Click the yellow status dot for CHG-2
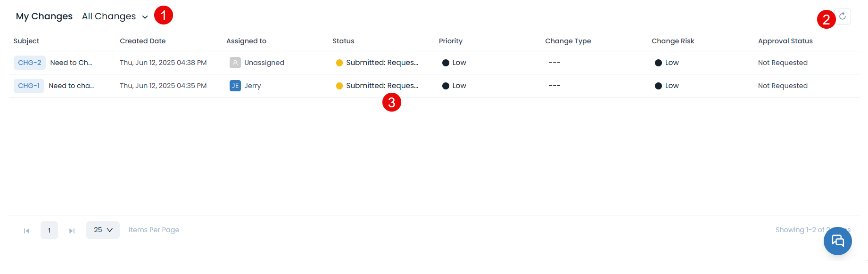This screenshot has width=868, height=274. pos(339,63)
